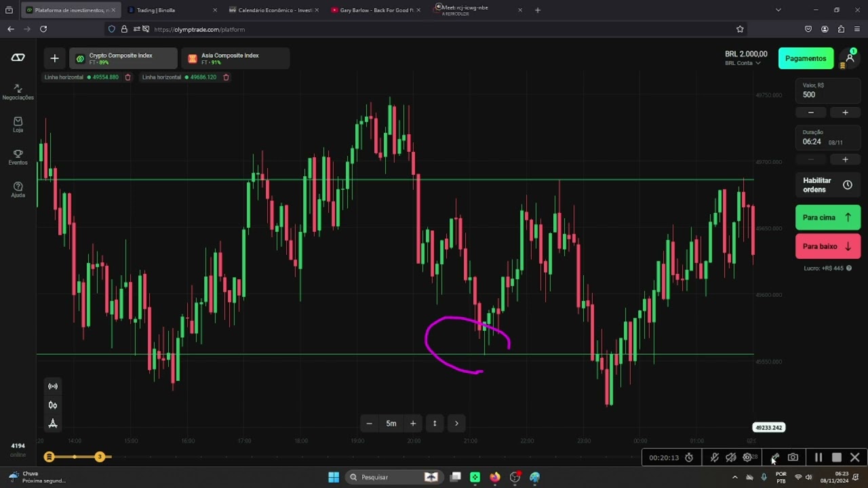Click the recorder timer stopwatch icon
This screenshot has width=868, height=488.
689,457
